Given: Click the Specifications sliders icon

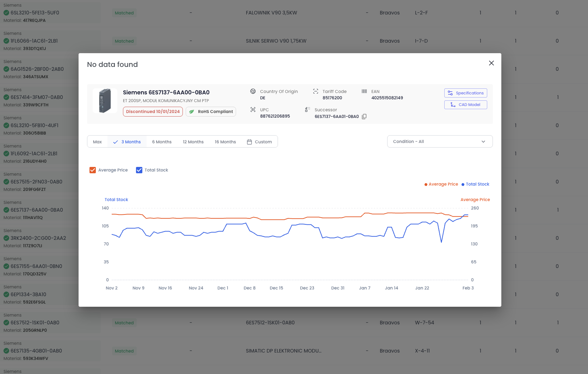Looking at the screenshot, I should tap(450, 93).
